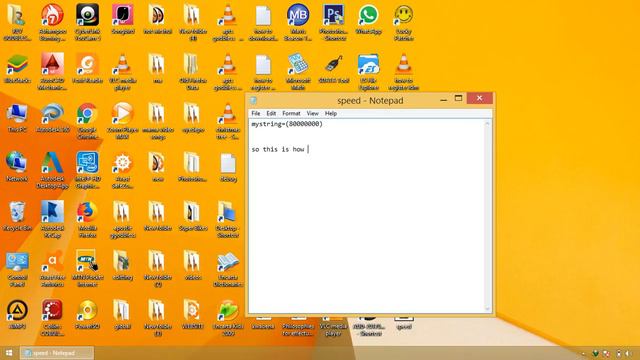Click the Notepad title bar icon

tap(253, 100)
